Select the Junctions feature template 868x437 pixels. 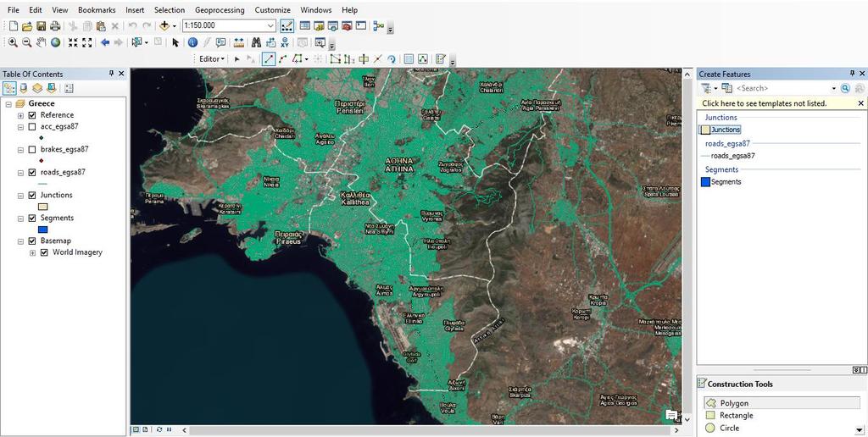pyautogui.click(x=721, y=130)
